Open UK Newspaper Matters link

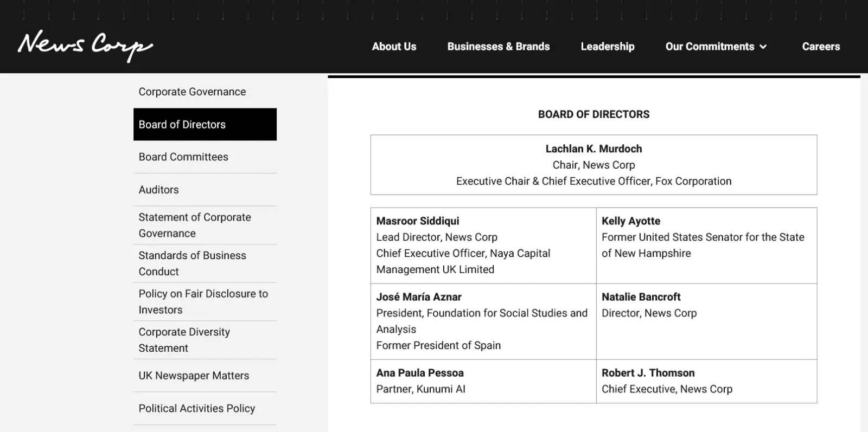point(194,376)
